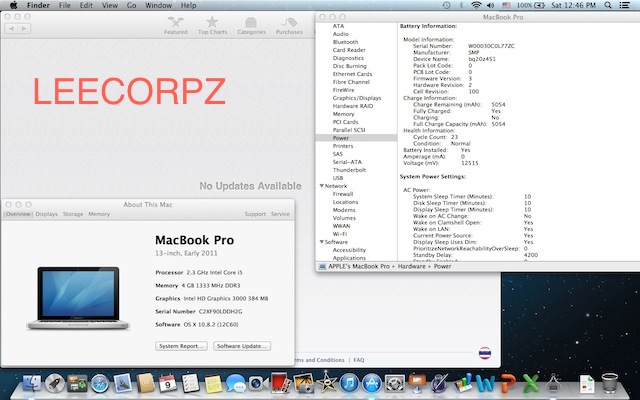This screenshot has height=400, width=640.
Task: Open Service link in About This Mac
Action: coord(280,214)
